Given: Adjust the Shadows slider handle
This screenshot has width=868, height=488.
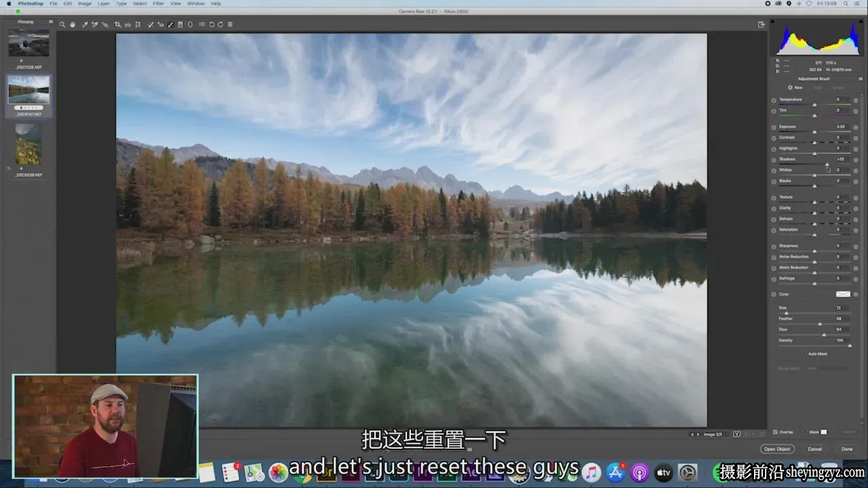Looking at the screenshot, I should 827,165.
